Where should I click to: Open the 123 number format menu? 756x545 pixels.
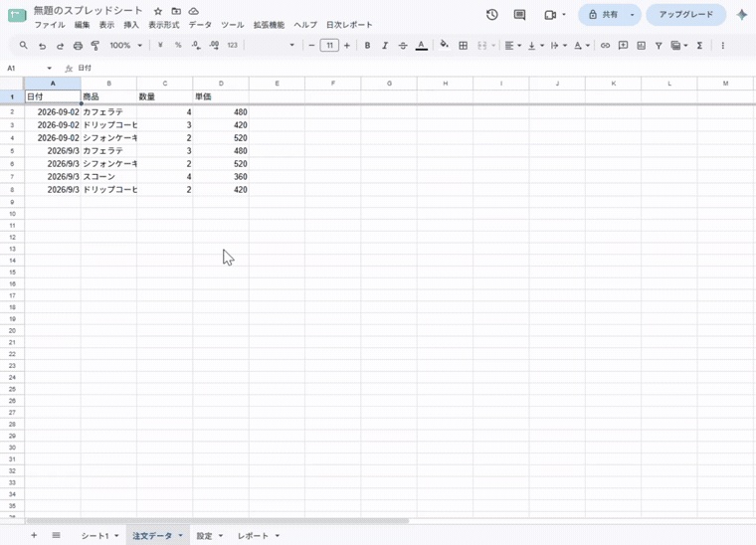click(233, 46)
